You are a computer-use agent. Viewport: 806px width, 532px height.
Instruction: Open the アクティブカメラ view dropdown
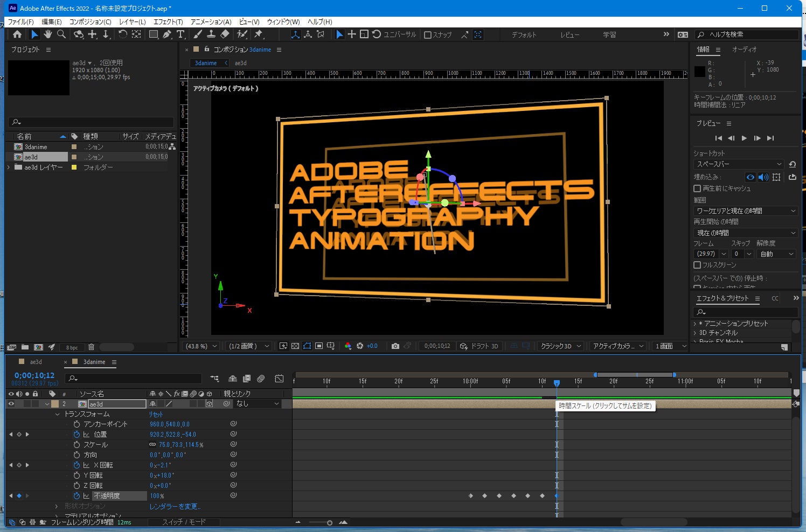pos(619,346)
